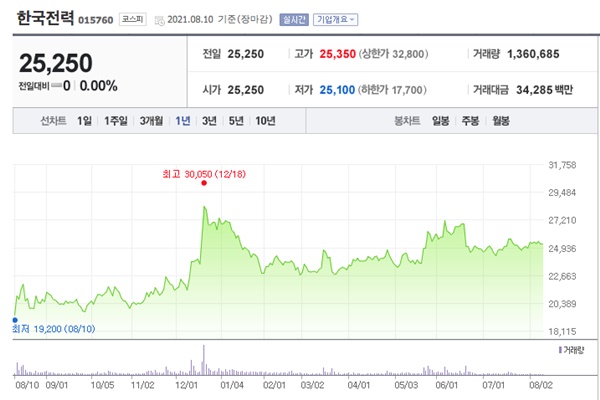Click the 거래대금 value 34,285 백만
Viewport: 600px width, 400px height.
pyautogui.click(x=545, y=90)
